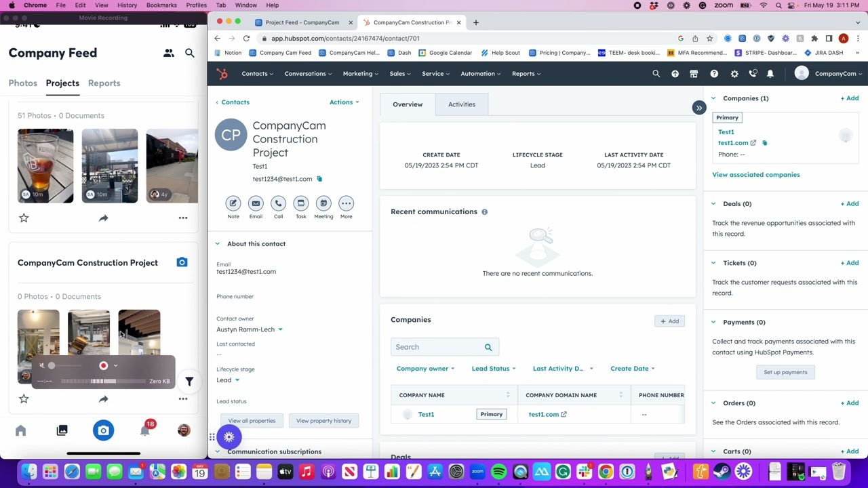Change contact owner Austyn Ramm-Lech dropdown

pos(249,329)
